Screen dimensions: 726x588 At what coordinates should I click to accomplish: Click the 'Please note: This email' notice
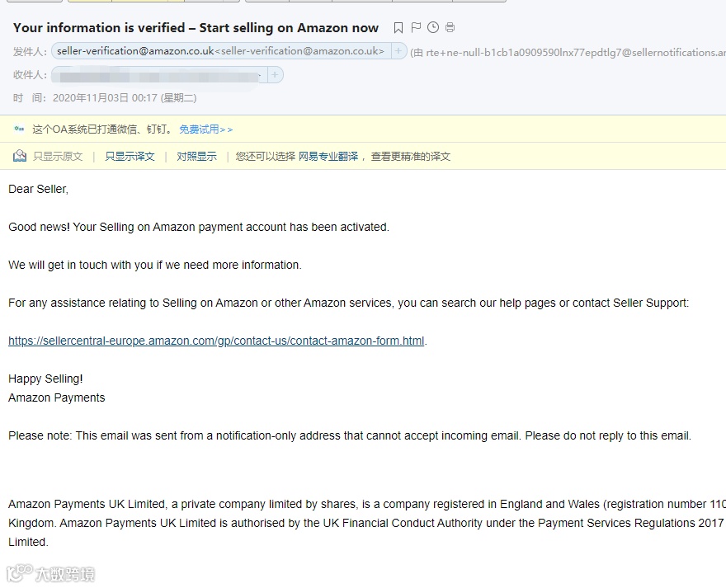(x=350, y=435)
